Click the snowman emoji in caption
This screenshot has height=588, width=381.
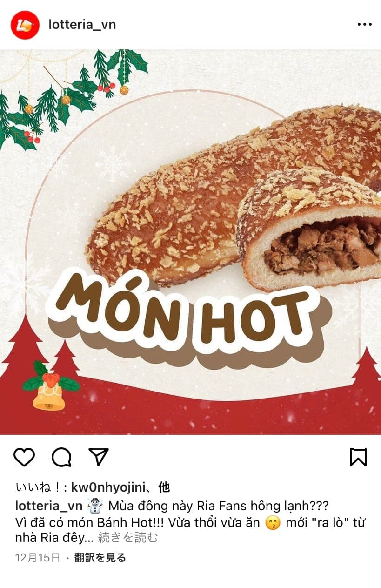click(95, 506)
